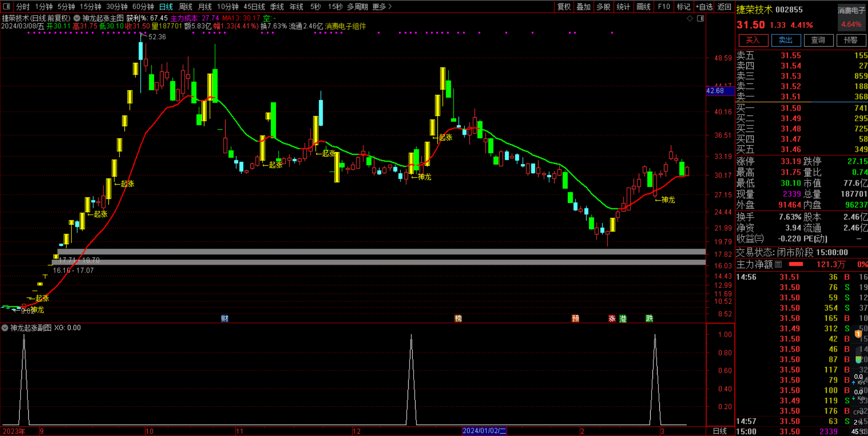The image size is (868, 436).
Task: Click 消费电子组件 industry link
Action: click(345, 26)
